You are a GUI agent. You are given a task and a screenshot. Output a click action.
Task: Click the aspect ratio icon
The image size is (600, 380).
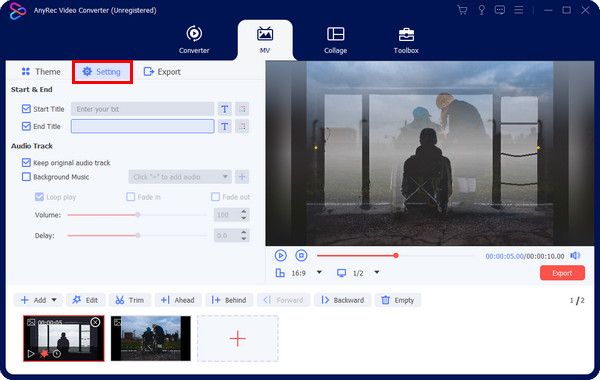[x=280, y=273]
